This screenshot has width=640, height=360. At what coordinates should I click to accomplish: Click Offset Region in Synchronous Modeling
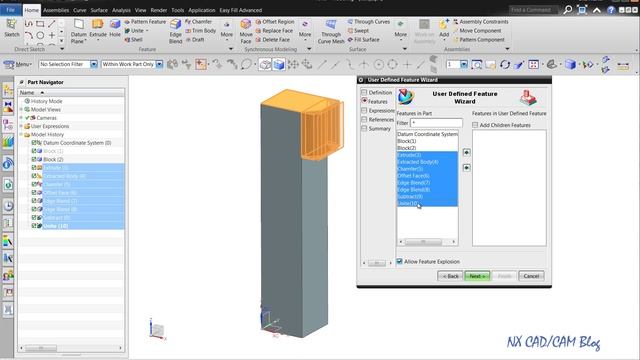(275, 22)
